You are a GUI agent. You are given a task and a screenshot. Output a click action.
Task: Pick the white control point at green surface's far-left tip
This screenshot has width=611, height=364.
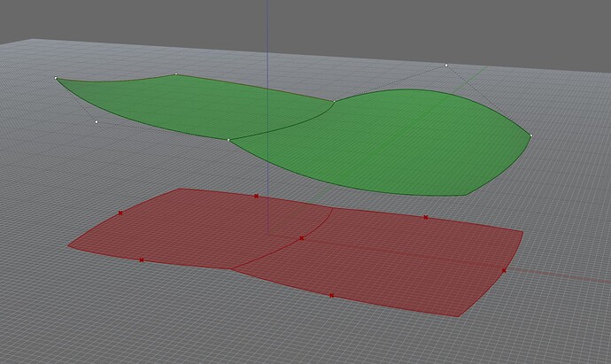56,78
